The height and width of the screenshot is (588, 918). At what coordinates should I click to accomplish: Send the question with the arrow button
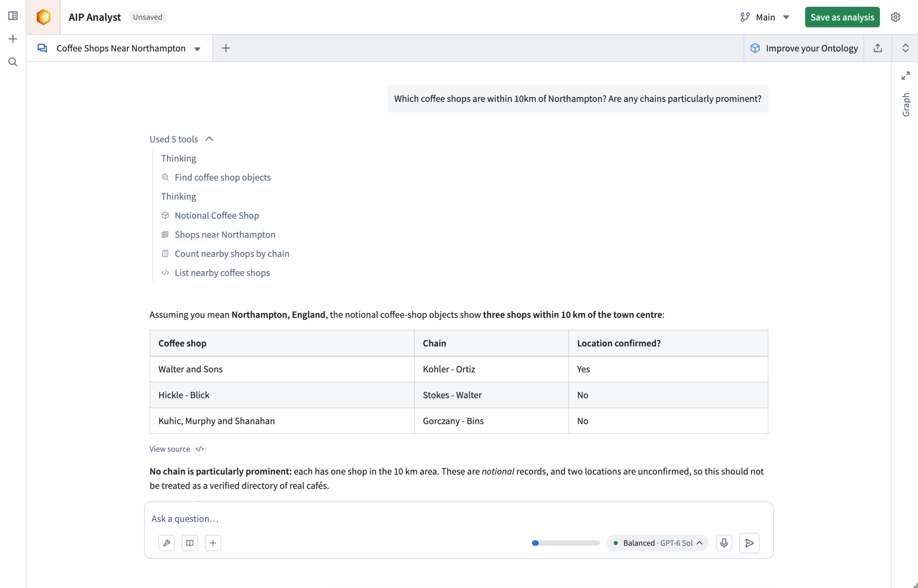point(749,543)
